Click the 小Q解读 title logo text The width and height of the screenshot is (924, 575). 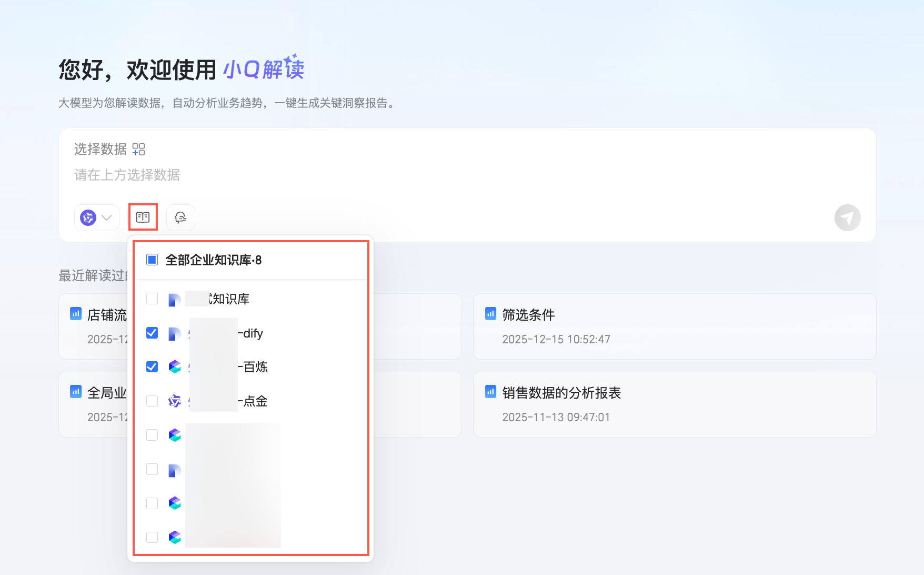pos(264,68)
